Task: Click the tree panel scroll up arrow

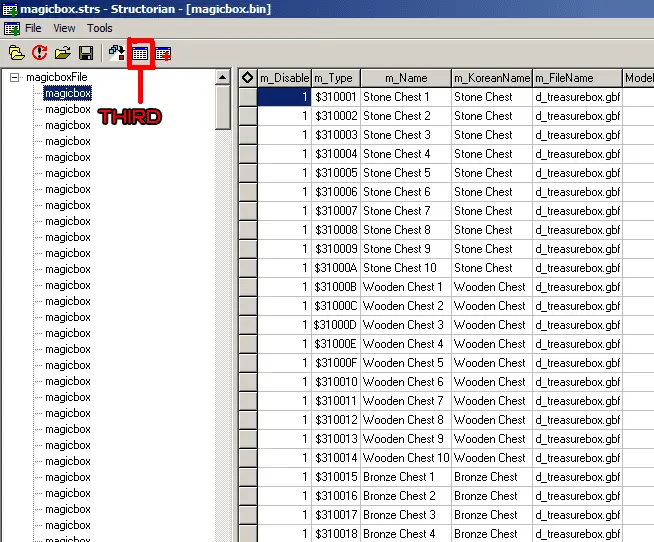Action: 223,77
